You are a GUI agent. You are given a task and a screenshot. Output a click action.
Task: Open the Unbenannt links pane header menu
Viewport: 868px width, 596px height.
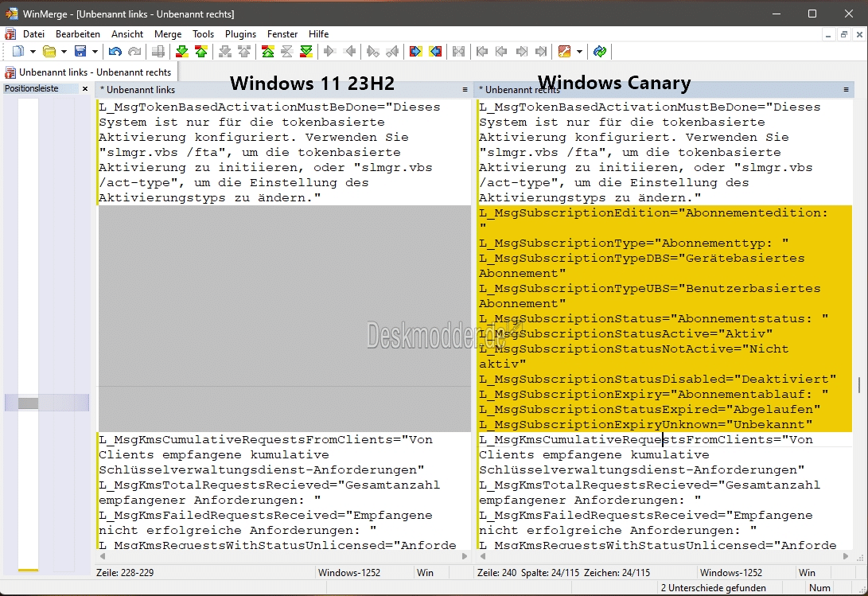pos(465,89)
